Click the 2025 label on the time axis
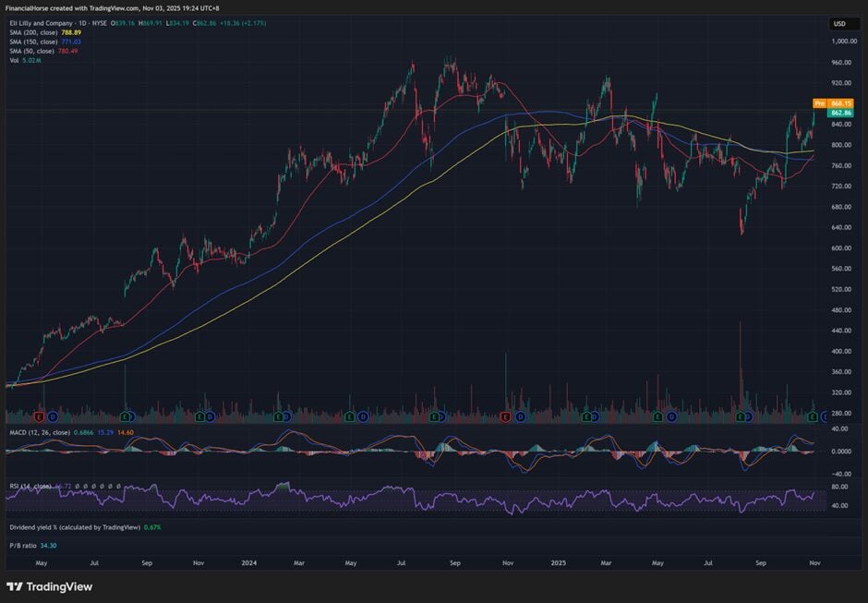The width and height of the screenshot is (868, 603). coord(557,561)
